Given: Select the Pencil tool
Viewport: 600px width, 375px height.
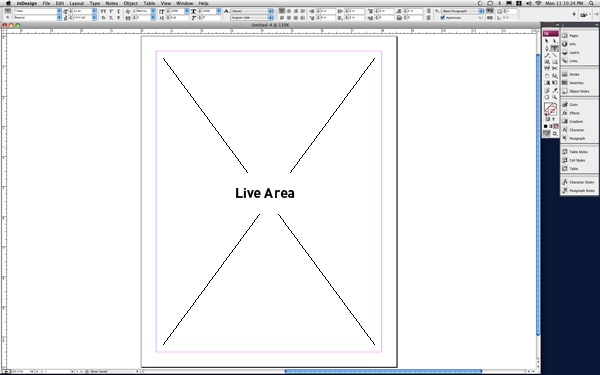Looking at the screenshot, I should (x=547, y=56).
